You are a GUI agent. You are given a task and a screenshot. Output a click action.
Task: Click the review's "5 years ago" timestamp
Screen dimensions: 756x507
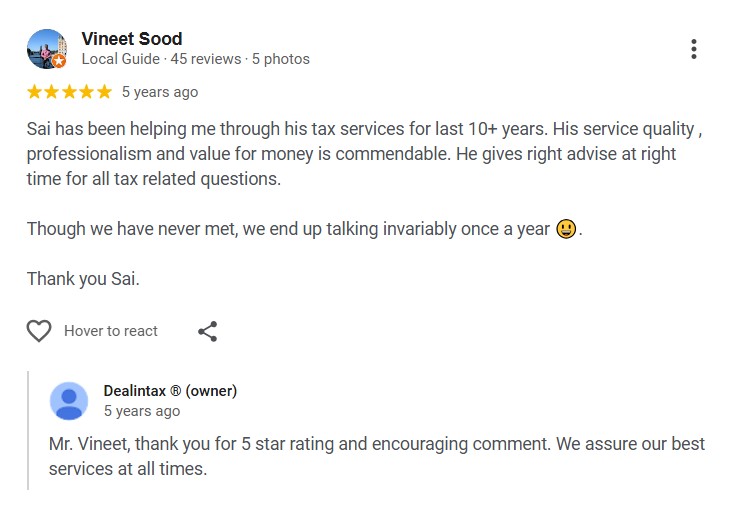(160, 92)
